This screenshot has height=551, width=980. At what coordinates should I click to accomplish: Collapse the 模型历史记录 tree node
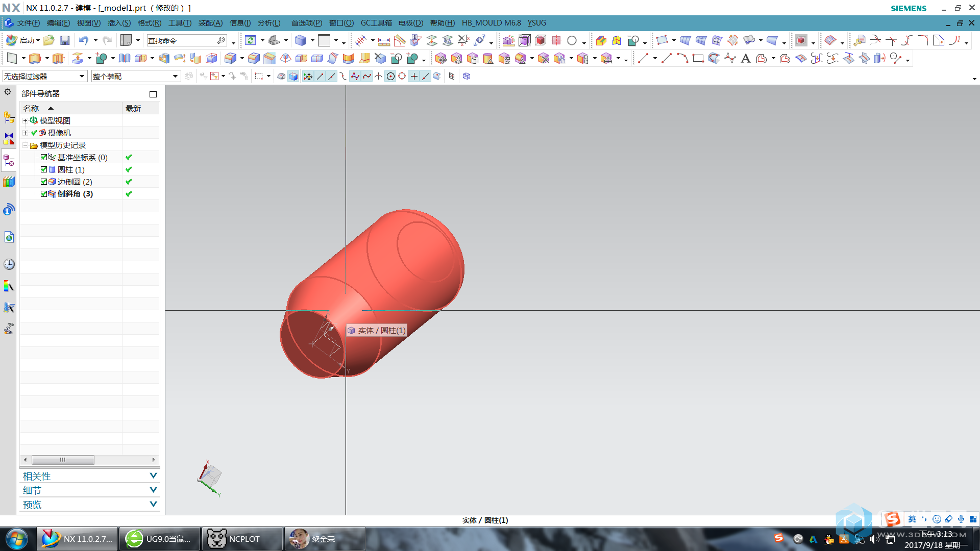pos(25,145)
